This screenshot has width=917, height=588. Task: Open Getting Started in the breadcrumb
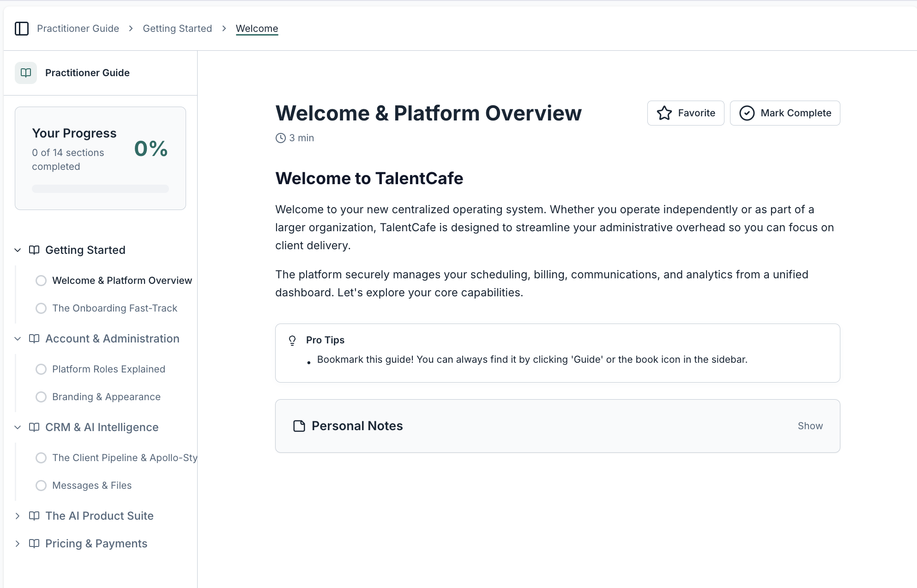177,29
